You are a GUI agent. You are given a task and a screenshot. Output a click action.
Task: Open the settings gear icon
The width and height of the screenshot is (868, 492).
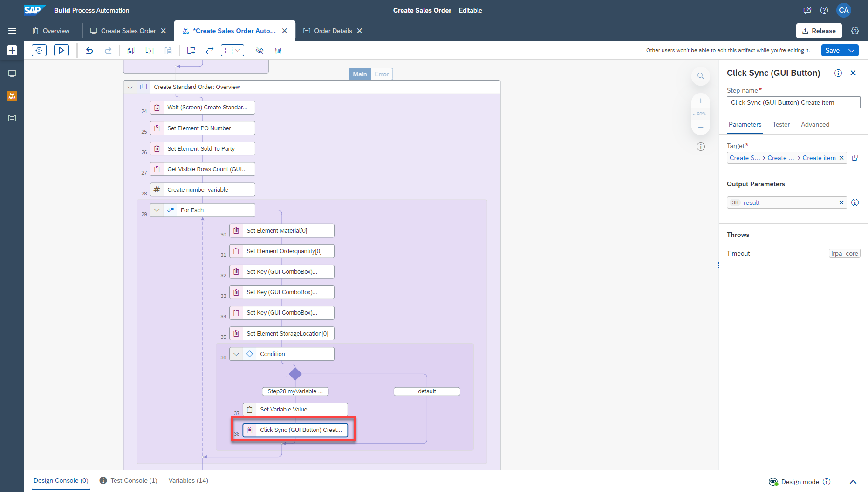(855, 31)
